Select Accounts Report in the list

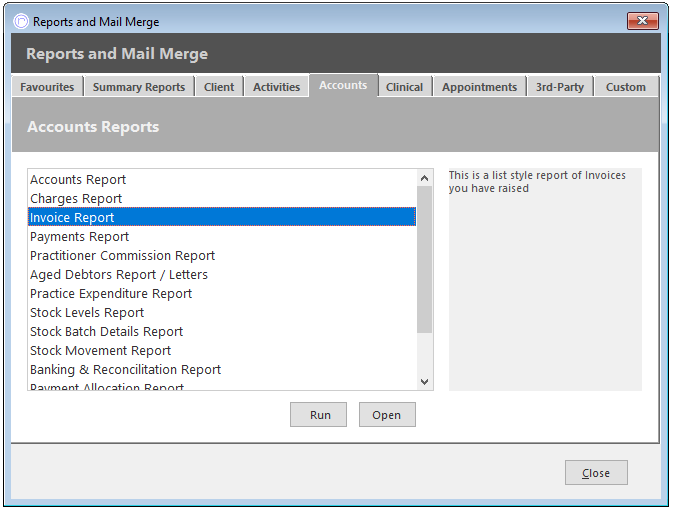(x=222, y=179)
